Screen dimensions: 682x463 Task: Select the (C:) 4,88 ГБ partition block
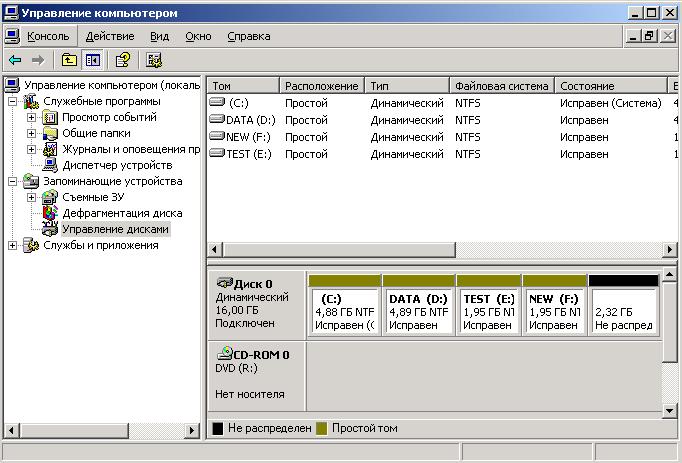click(344, 305)
